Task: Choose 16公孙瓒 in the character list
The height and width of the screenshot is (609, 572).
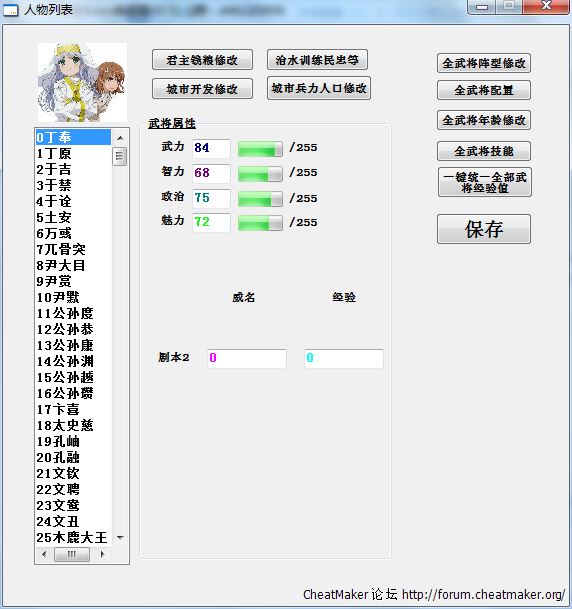Action: tap(73, 393)
